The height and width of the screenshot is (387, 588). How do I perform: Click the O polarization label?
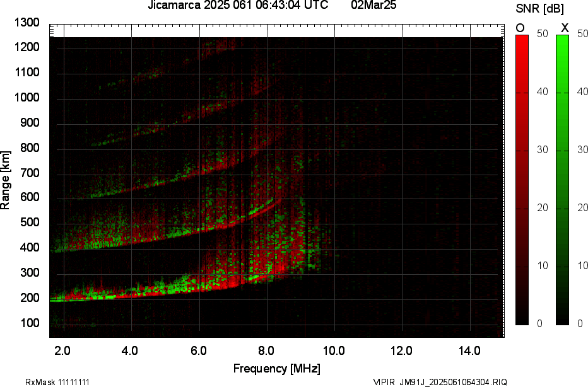click(x=520, y=28)
